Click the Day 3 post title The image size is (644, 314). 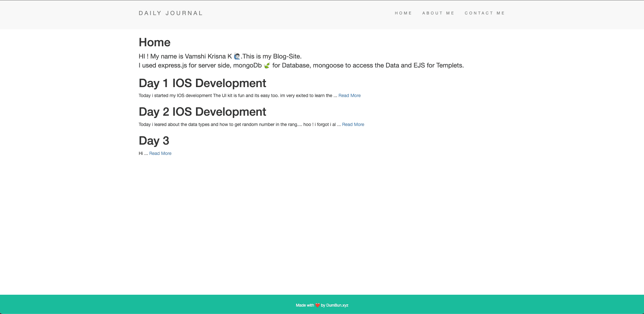pyautogui.click(x=154, y=141)
